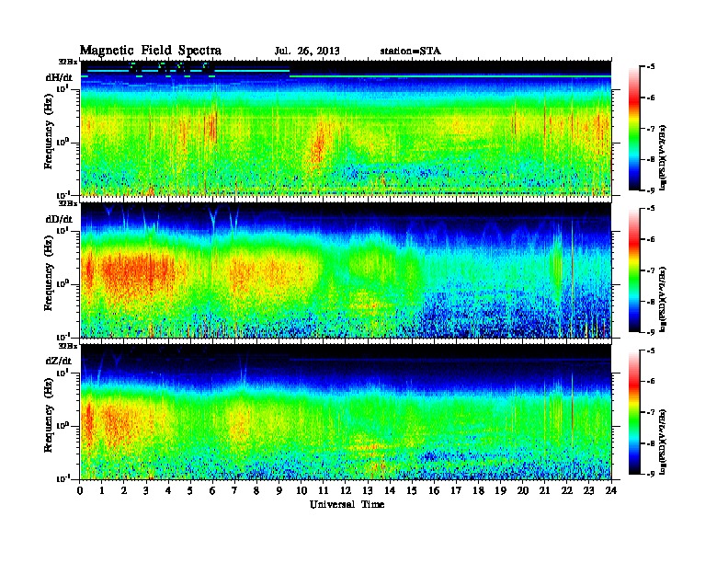The image size is (728, 563).
Task: Click the 'dD/dt' panel label
Action: click(x=60, y=219)
